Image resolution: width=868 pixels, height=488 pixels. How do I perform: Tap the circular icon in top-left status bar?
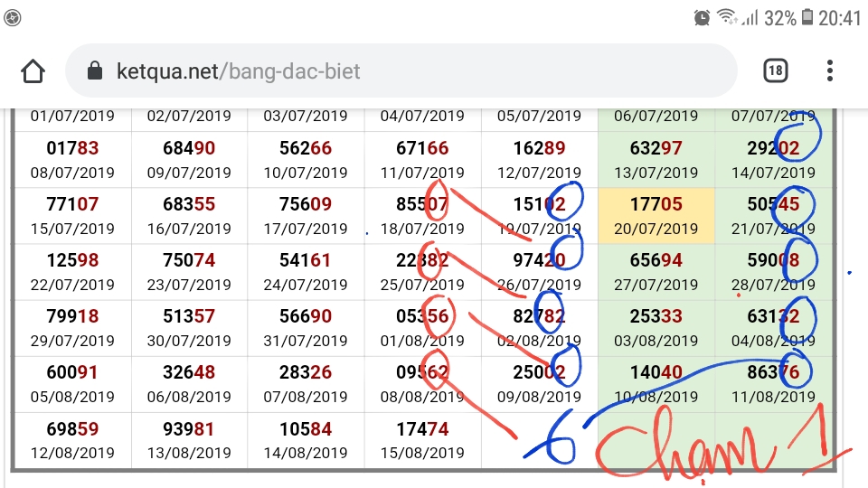[12, 18]
